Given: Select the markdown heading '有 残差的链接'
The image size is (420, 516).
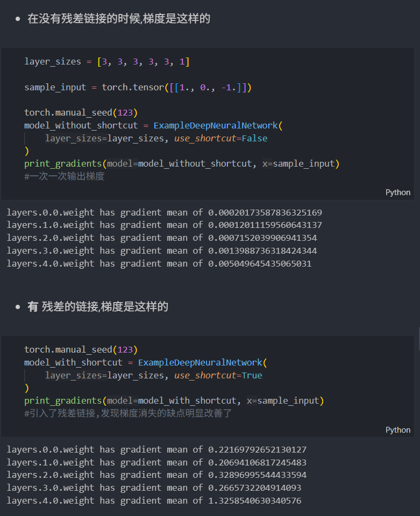Looking at the screenshot, I should (x=98, y=307).
